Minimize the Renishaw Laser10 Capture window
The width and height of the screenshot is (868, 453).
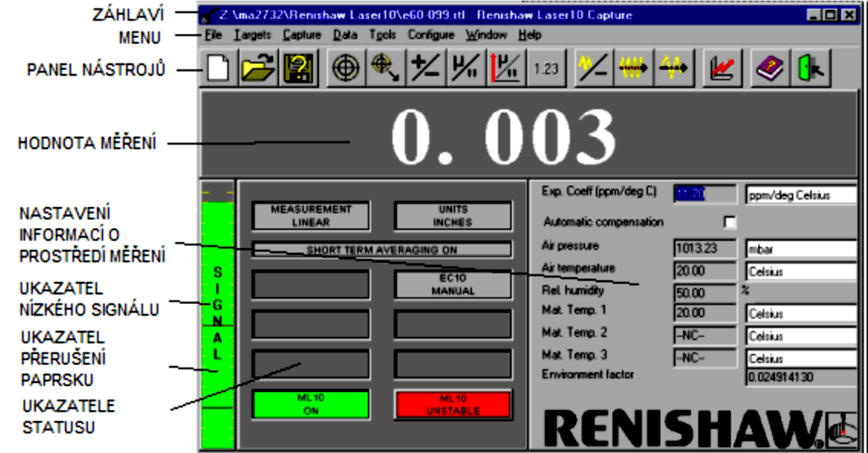coord(813,15)
